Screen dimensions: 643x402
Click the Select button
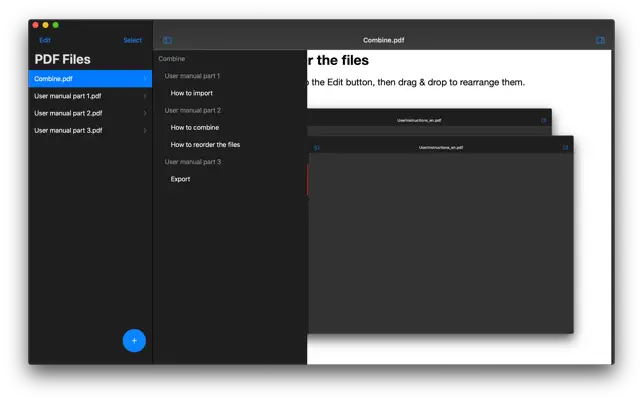click(132, 40)
